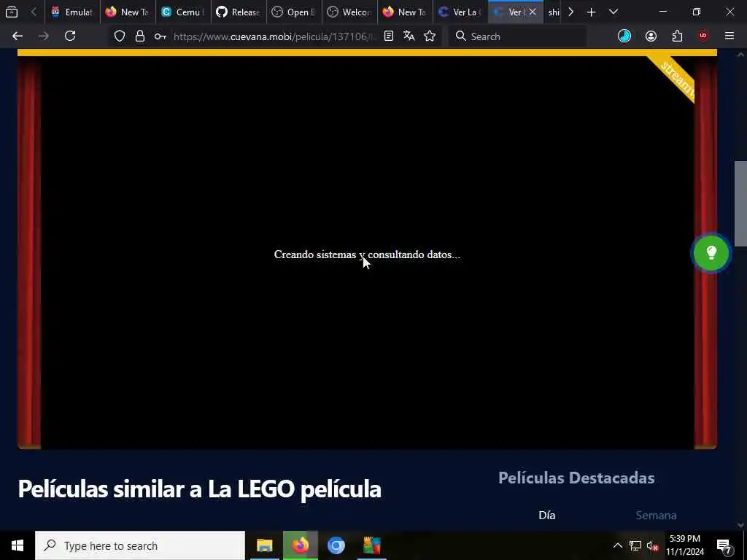Click the browser Search box
The image size is (747, 560).
pos(517,36)
